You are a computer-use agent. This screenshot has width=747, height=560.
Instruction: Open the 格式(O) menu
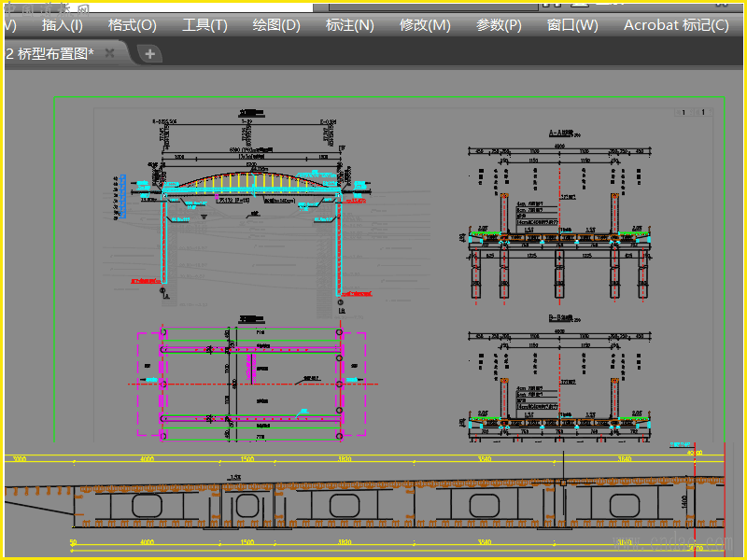coord(133,25)
